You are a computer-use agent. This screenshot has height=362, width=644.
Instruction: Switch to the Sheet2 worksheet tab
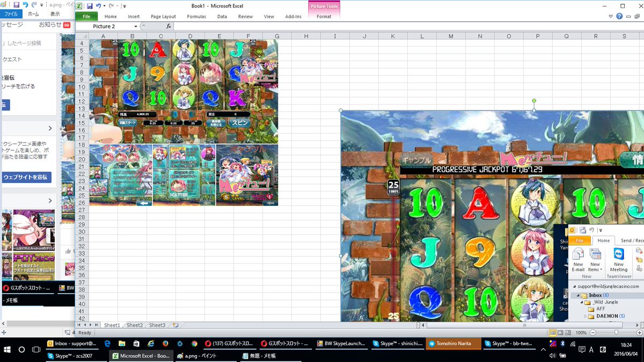(x=135, y=325)
